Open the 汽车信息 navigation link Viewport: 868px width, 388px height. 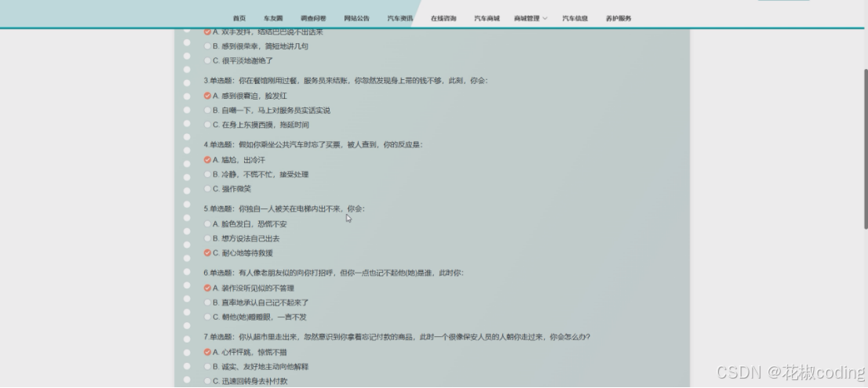(x=575, y=18)
